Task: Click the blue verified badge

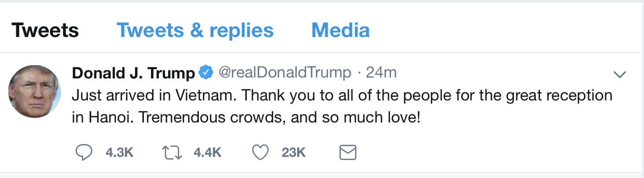Action: point(206,73)
